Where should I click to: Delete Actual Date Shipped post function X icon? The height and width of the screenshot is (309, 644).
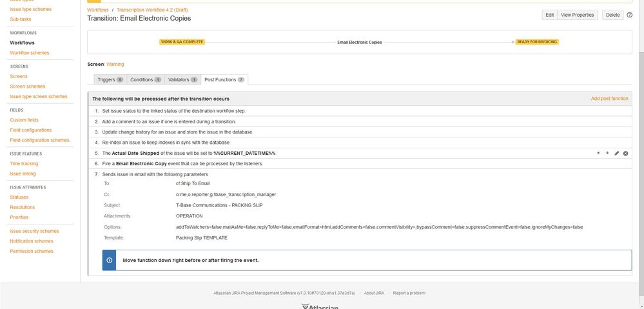pos(625,154)
